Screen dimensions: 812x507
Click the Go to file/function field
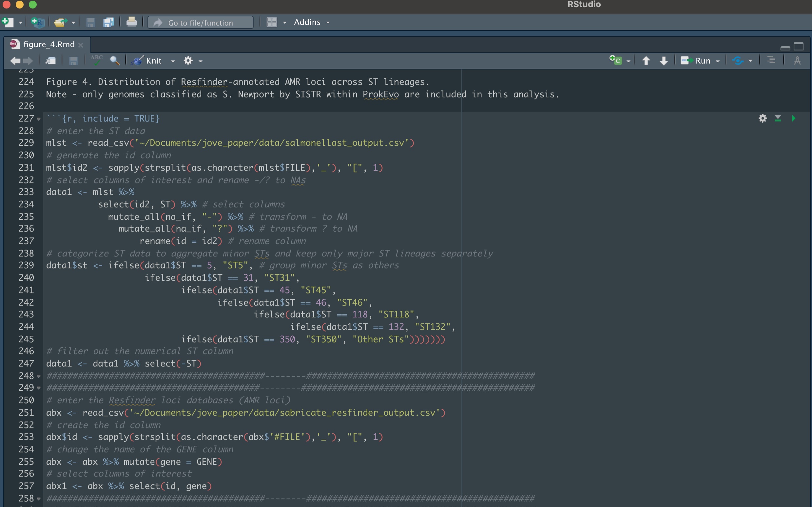coord(201,23)
